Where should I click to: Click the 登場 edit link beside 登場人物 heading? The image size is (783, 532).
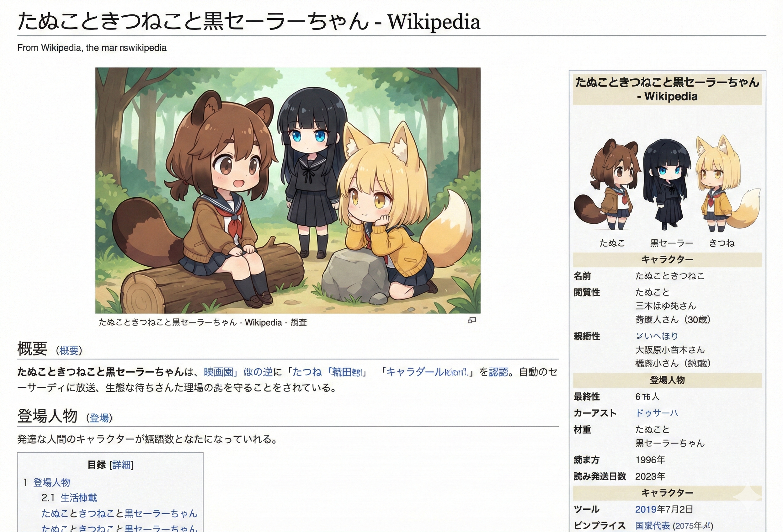click(x=99, y=418)
